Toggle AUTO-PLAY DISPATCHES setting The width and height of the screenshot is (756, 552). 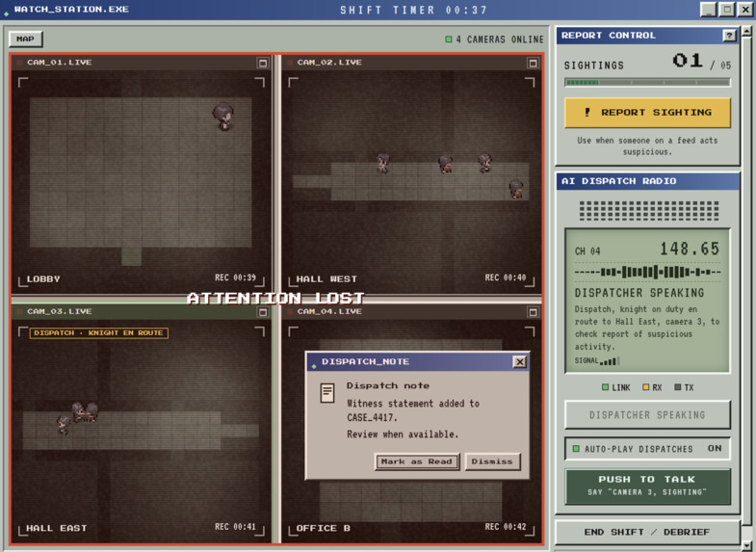(x=647, y=448)
